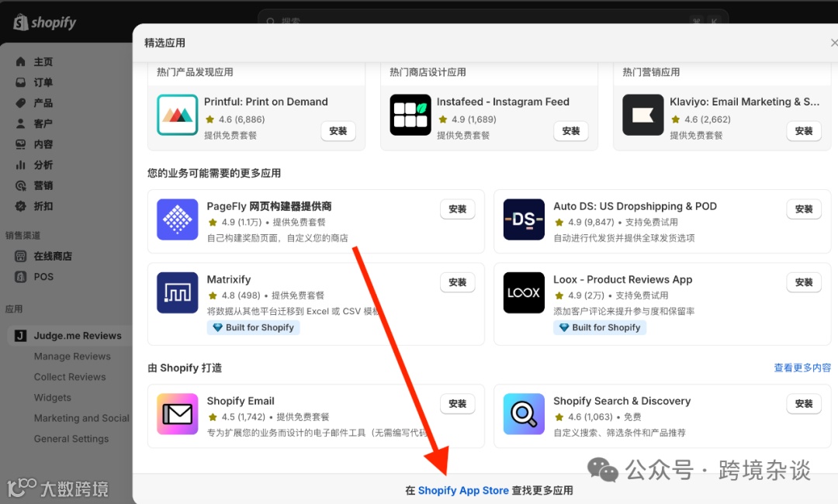Install Loox - Product Reviews App
This screenshot has height=504, width=838.
pyautogui.click(x=804, y=282)
